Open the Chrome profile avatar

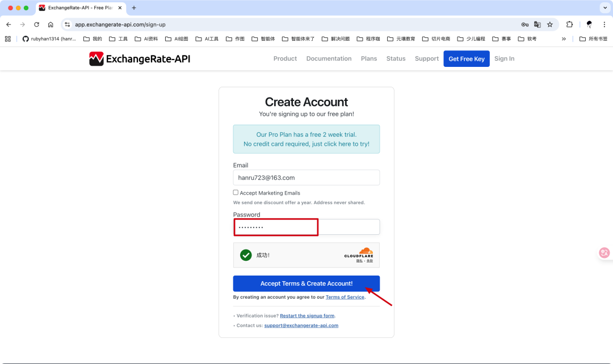pyautogui.click(x=589, y=24)
